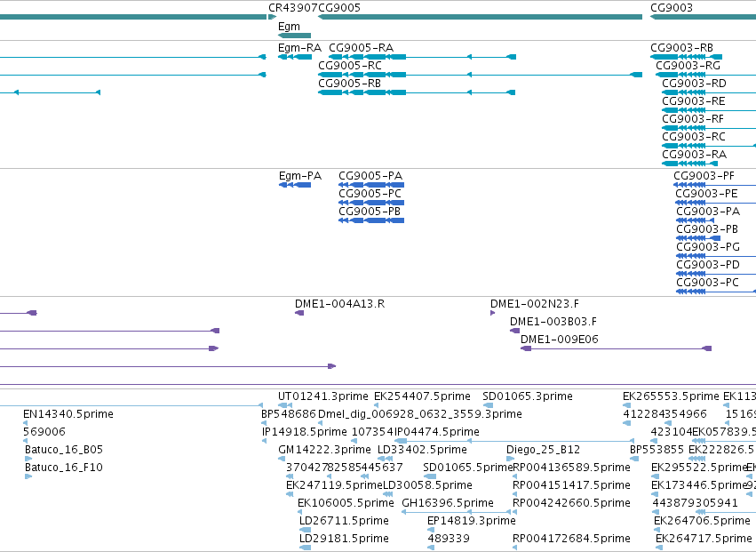
Task: Select the CG9003-RF transcript label
Action: (x=693, y=119)
